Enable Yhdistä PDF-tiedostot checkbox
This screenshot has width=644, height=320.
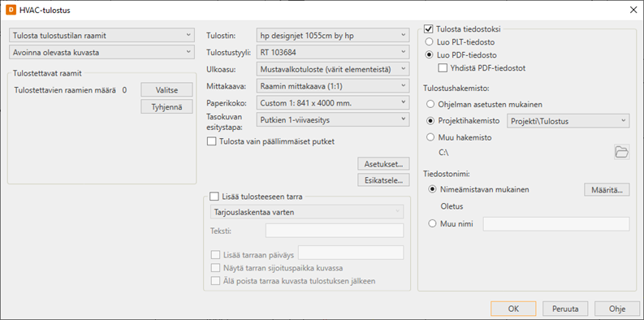443,68
